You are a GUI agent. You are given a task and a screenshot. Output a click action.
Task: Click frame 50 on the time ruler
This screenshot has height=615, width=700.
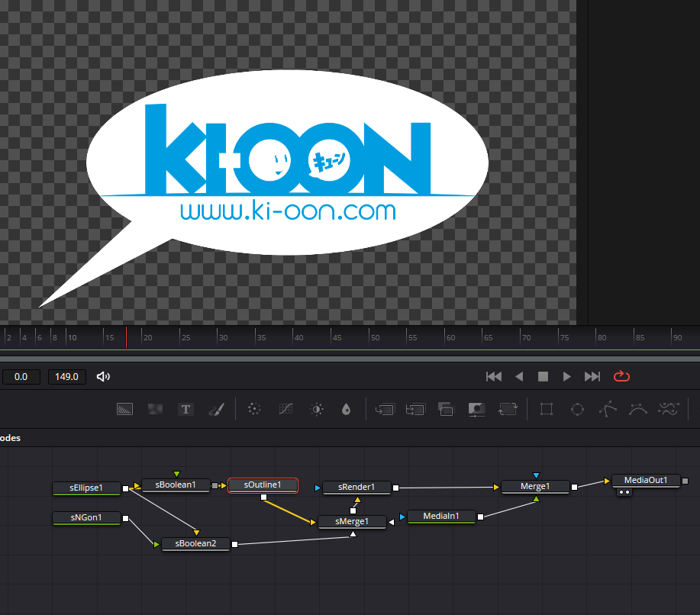click(x=375, y=338)
